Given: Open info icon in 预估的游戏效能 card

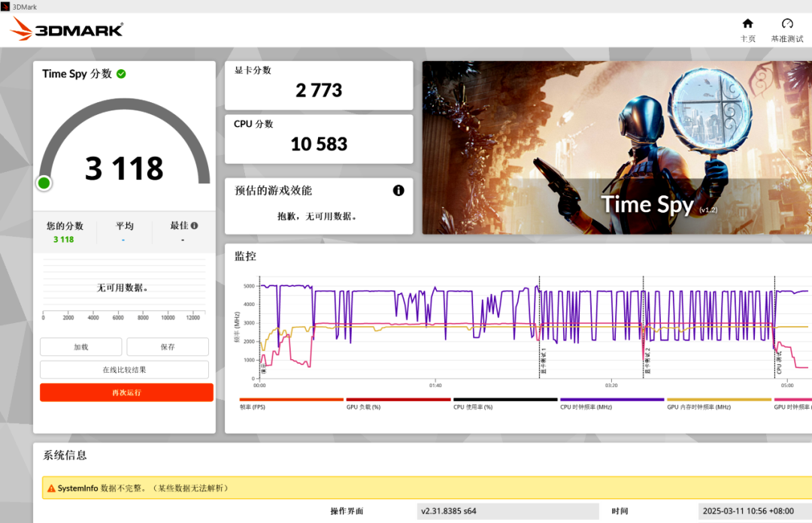Looking at the screenshot, I should tap(398, 191).
